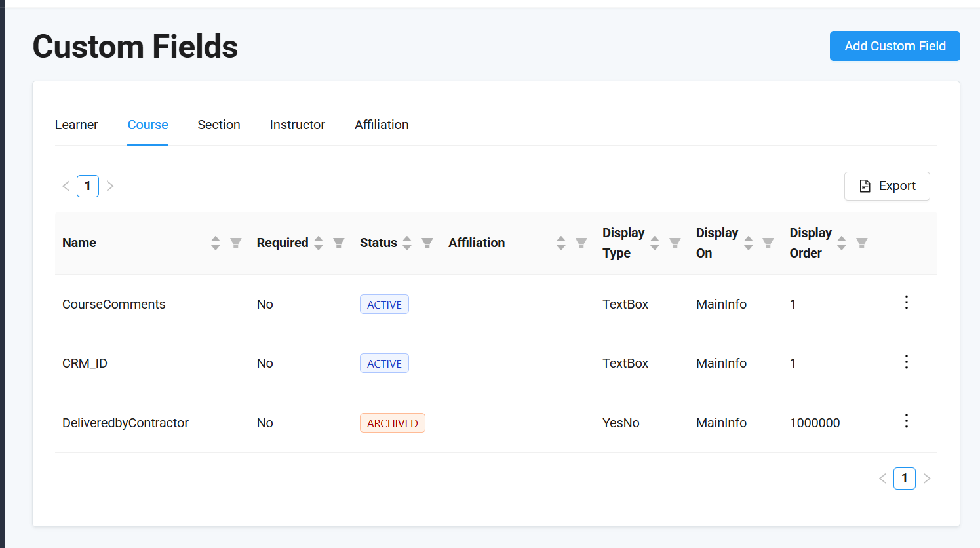Screen dimensions: 980x548
Task: Open the Affiliation tab
Action: click(x=382, y=125)
